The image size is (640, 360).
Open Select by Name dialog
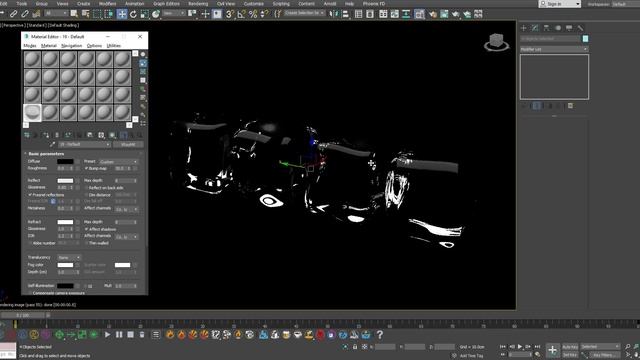(x=85, y=14)
